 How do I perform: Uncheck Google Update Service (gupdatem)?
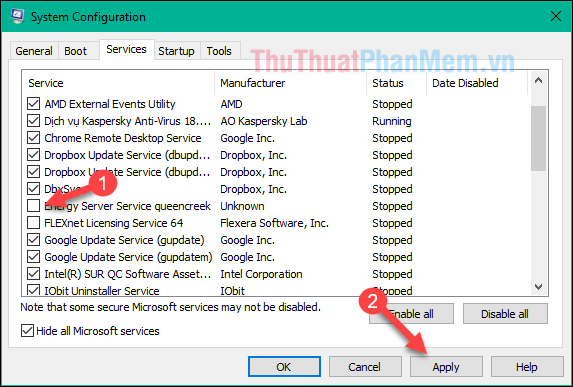coord(34,257)
